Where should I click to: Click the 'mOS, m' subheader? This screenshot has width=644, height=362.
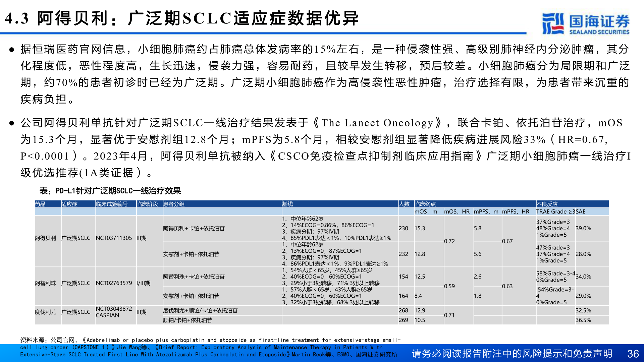coord(426,212)
